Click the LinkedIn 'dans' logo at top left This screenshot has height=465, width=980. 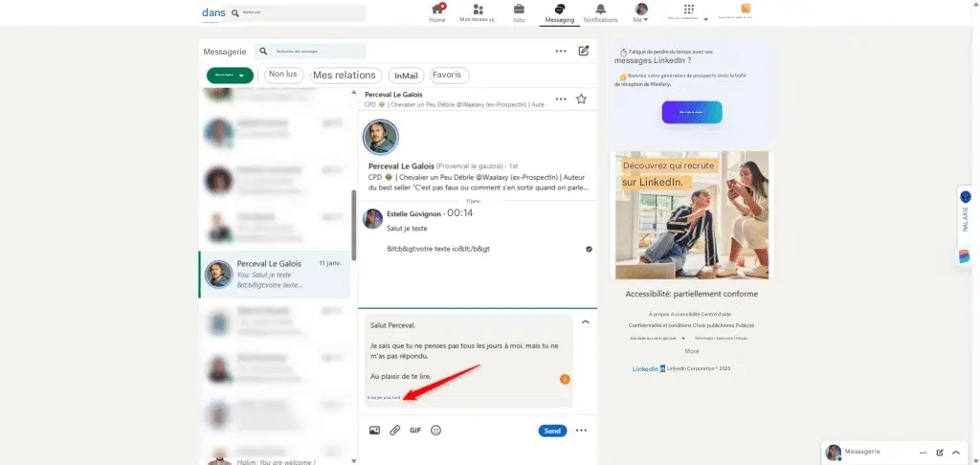point(212,12)
